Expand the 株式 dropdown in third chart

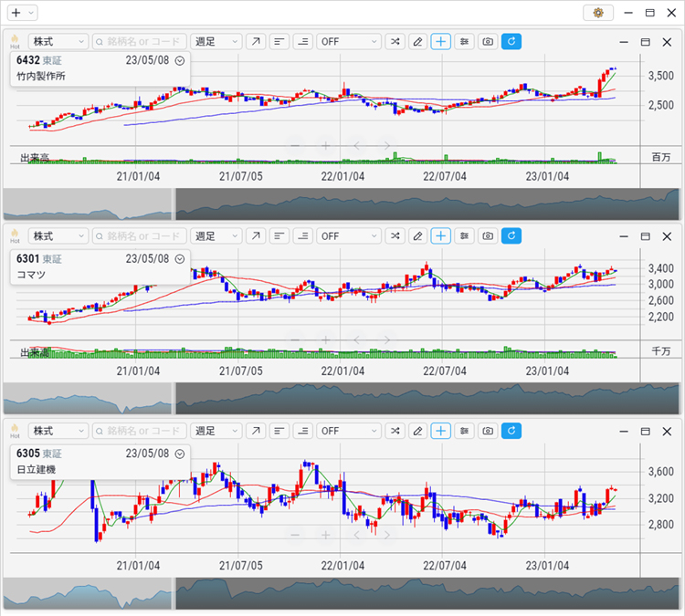(58, 431)
